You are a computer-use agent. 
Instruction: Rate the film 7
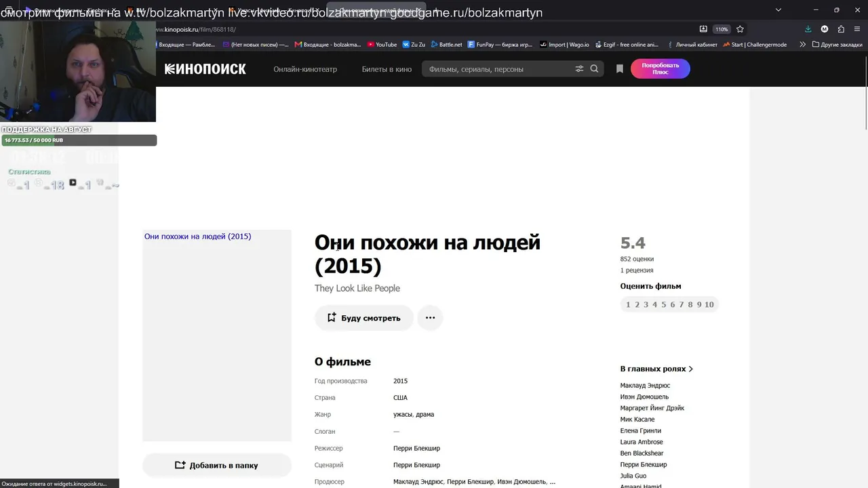click(x=682, y=305)
